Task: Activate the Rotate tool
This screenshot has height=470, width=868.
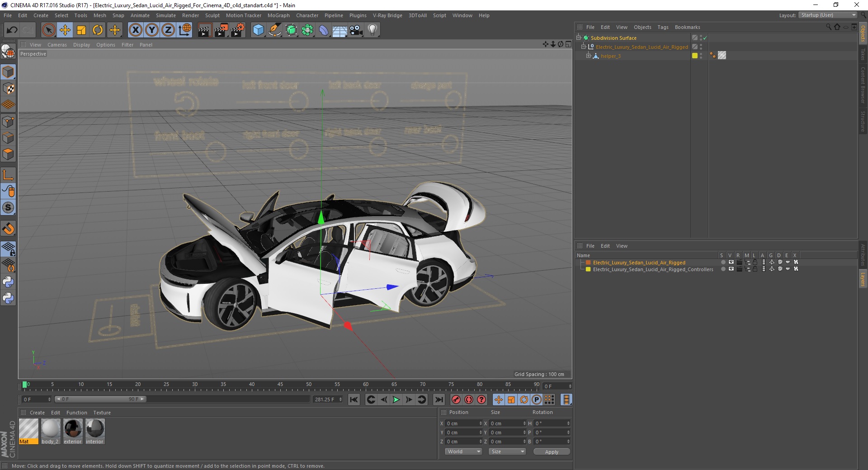Action: 98,30
